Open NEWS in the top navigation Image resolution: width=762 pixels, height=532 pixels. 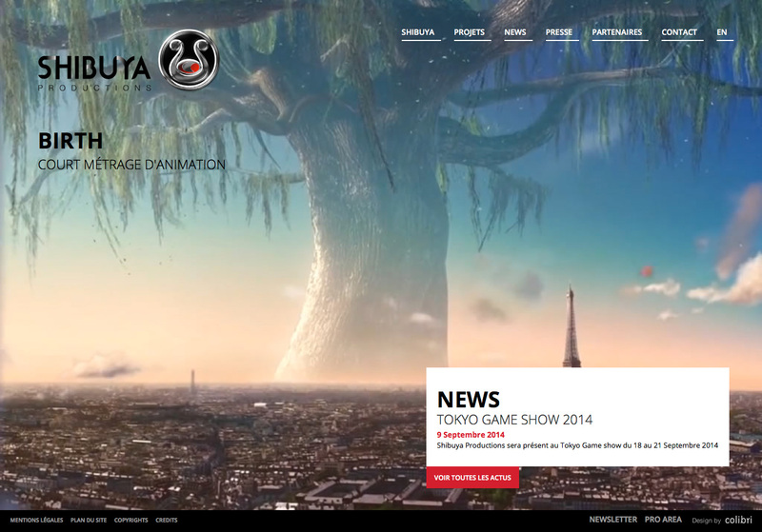pyautogui.click(x=515, y=32)
